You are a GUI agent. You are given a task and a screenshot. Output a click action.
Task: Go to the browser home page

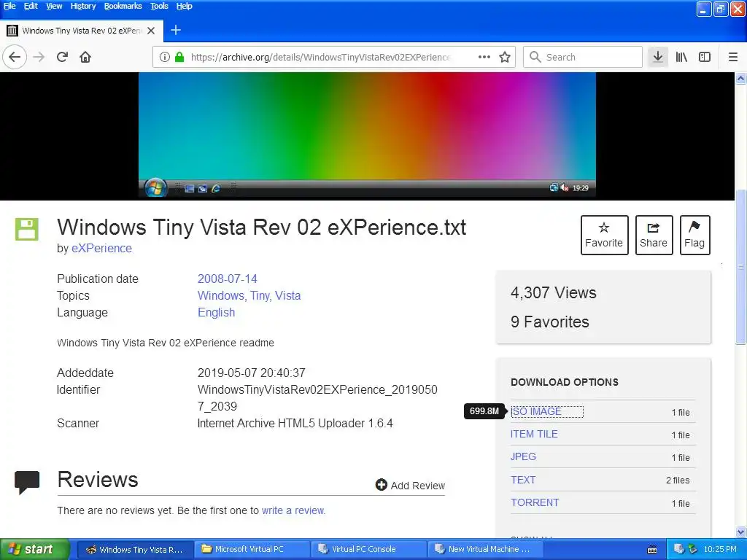point(85,57)
